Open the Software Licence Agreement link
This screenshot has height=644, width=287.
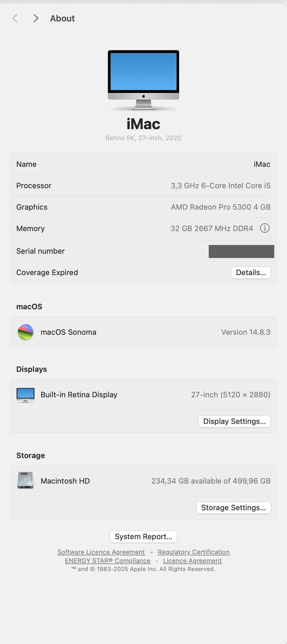click(101, 552)
